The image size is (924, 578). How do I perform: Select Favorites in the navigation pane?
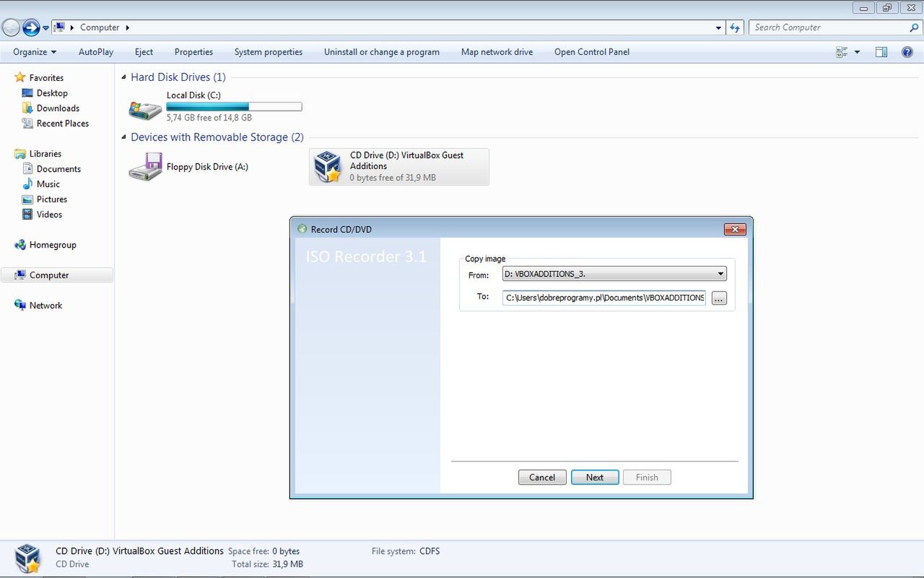(x=46, y=78)
